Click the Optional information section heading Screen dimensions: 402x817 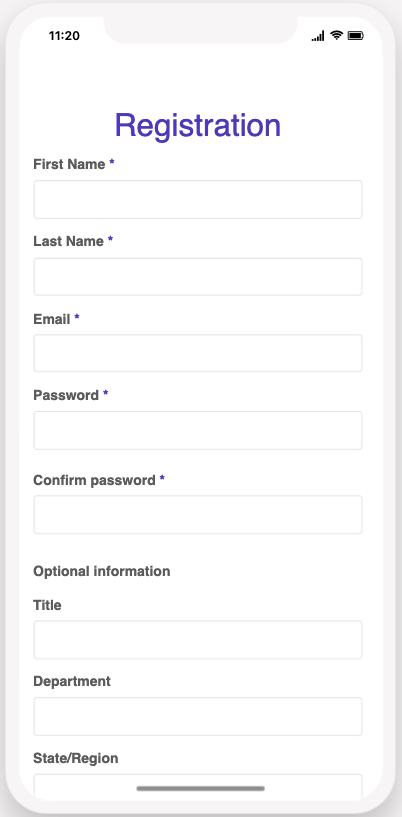[102, 572]
